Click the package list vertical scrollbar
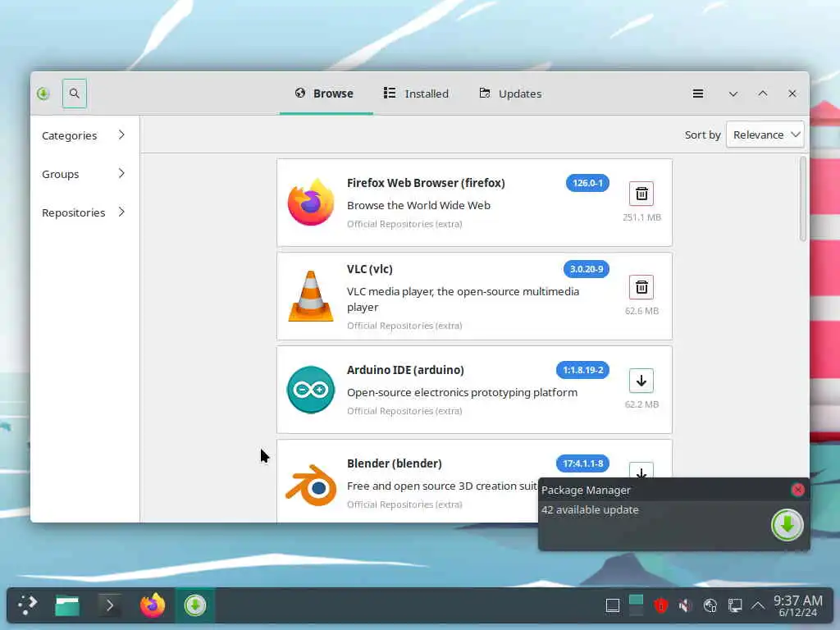This screenshot has width=840, height=630. [802, 199]
